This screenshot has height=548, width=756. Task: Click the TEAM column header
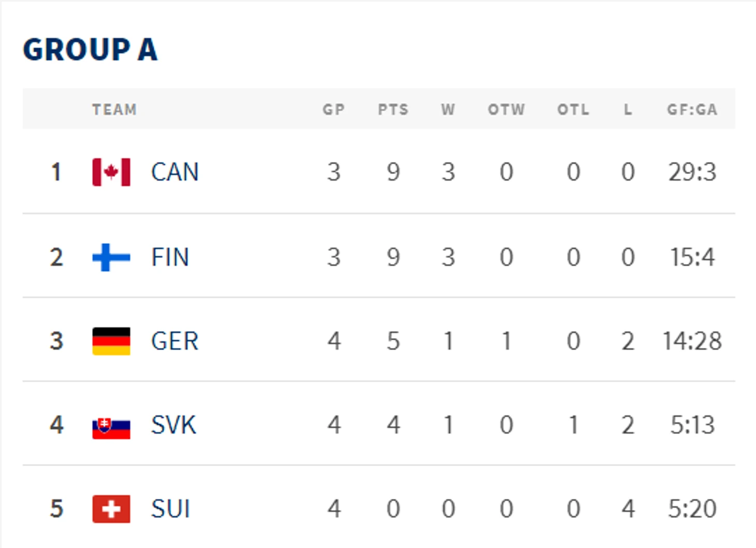pyautogui.click(x=114, y=110)
